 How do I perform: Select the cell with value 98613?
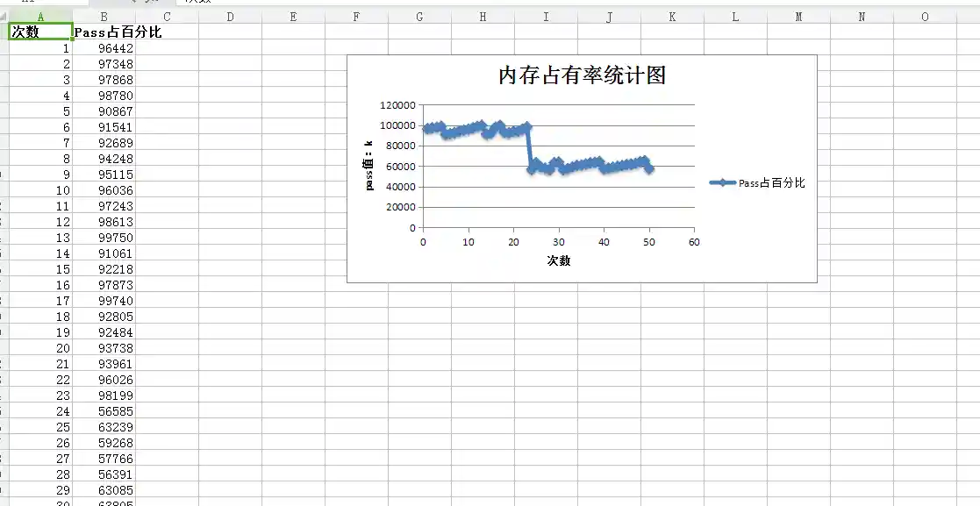[104, 221]
